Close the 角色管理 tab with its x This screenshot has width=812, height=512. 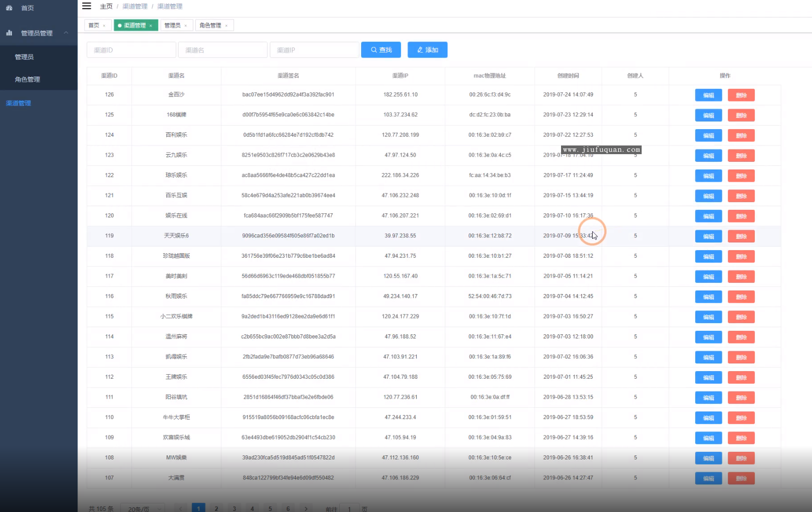(226, 26)
